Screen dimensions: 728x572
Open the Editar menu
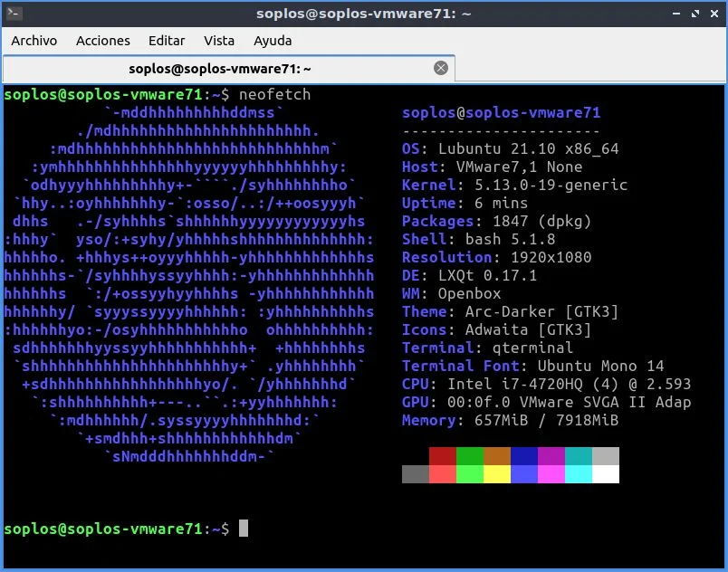point(167,41)
